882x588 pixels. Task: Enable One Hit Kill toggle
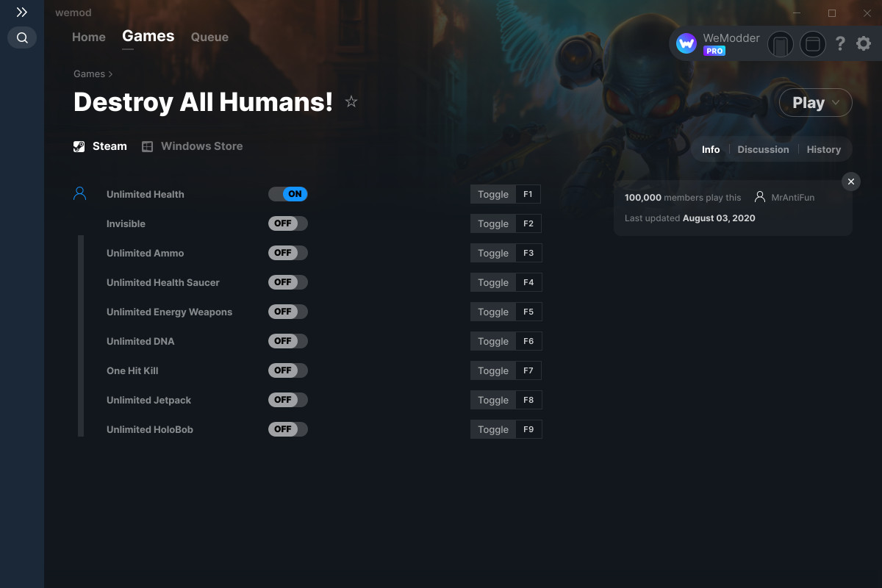tap(288, 370)
